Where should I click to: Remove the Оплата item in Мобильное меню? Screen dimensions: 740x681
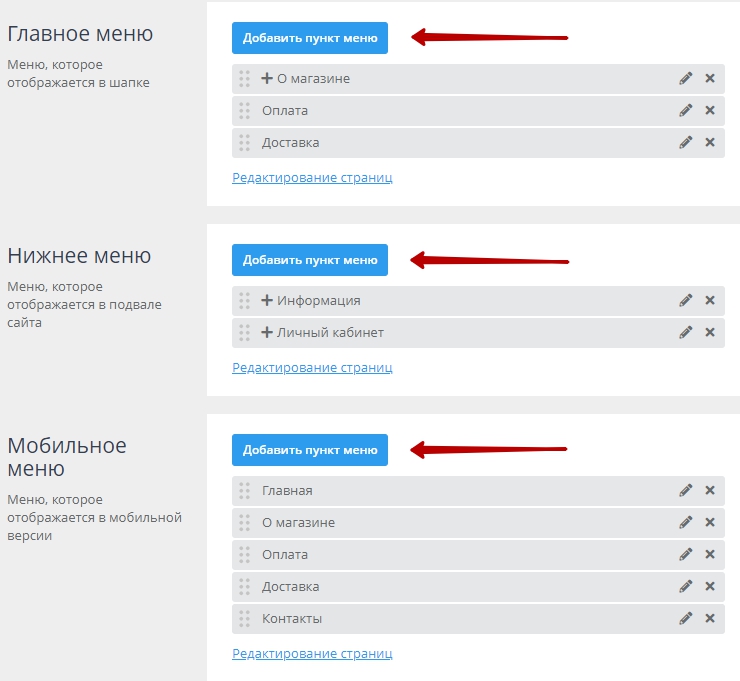point(710,554)
